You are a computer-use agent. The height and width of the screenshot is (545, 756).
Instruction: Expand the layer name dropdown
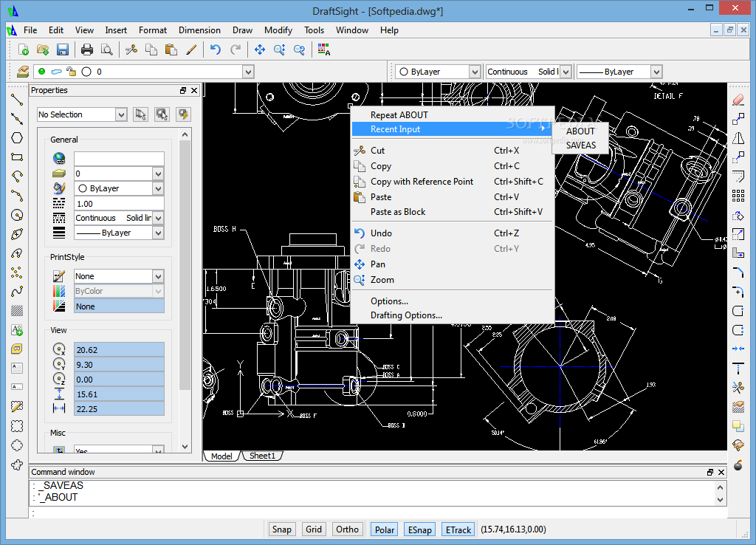coord(248,72)
